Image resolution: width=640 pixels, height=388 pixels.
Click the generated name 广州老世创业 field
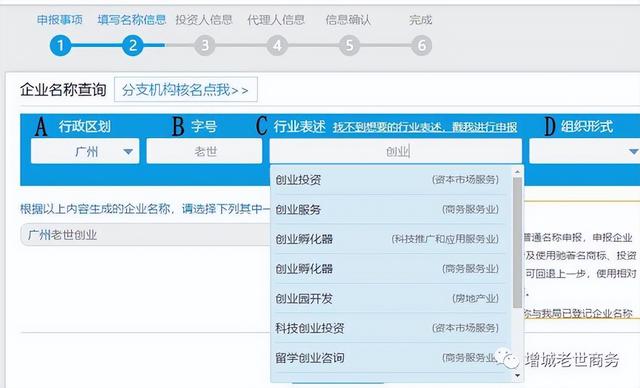point(145,235)
